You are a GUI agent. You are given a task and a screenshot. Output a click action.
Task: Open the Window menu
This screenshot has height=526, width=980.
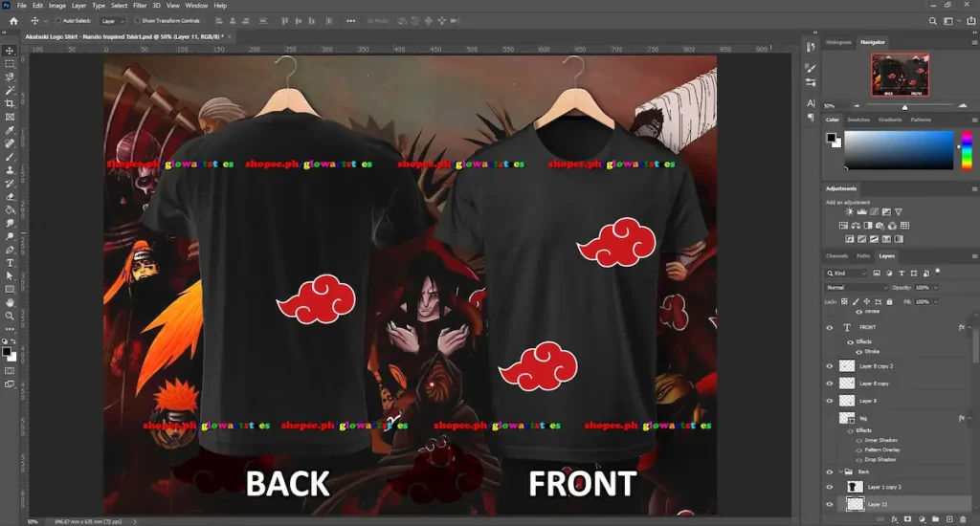coord(196,5)
